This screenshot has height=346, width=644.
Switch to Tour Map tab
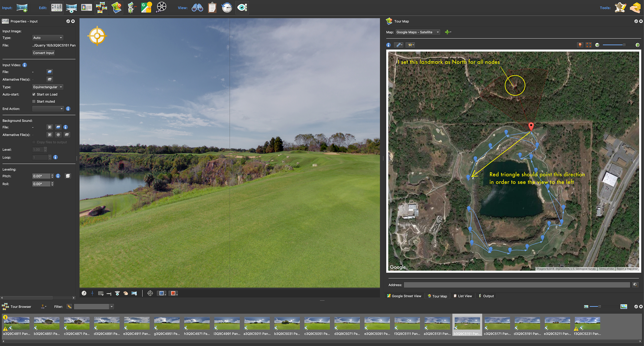pos(437,296)
